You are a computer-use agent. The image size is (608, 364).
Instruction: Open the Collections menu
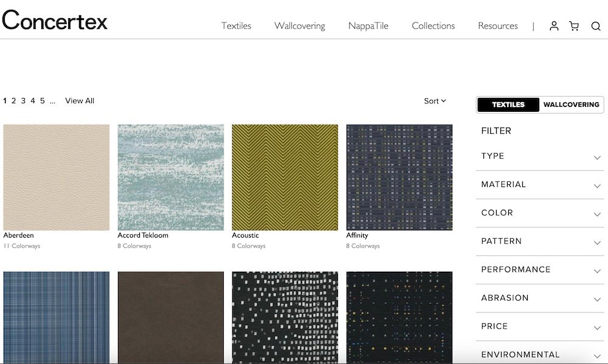(433, 26)
